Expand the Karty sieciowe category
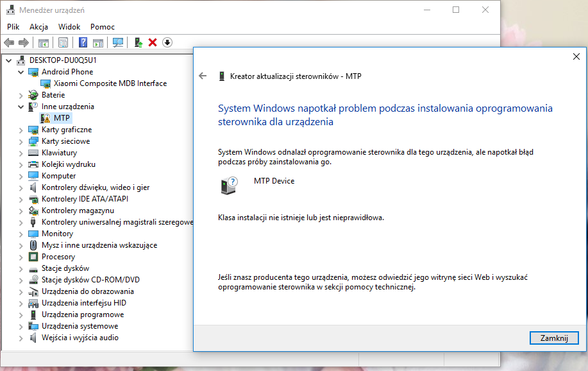Screen dimensions: 588x371 coord(22,141)
